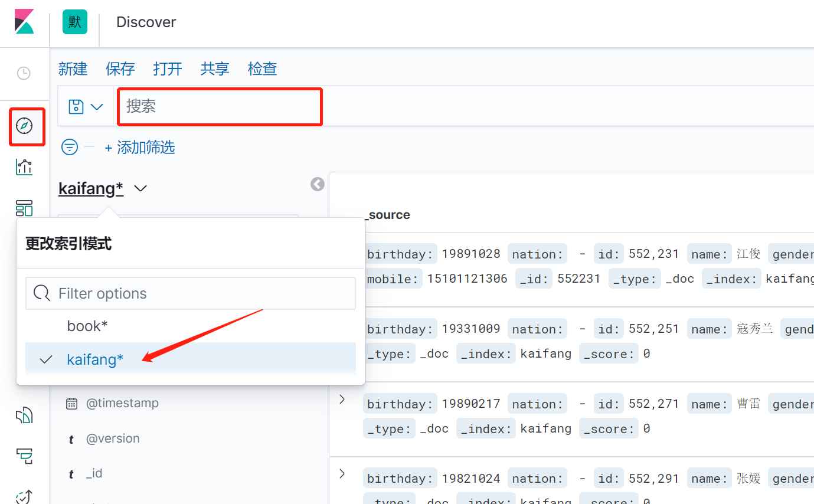Open the saved query disk dropdown
The width and height of the screenshot is (814, 504).
pyautogui.click(x=86, y=107)
